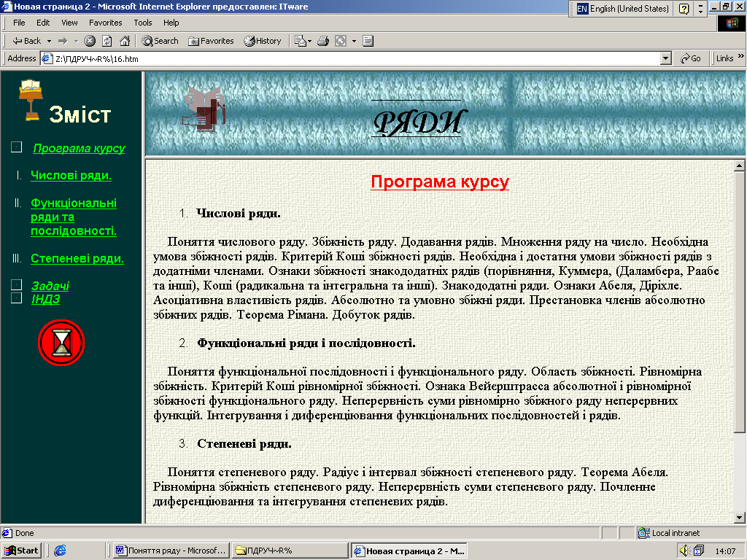747x560 pixels.
Task: Click the EN language bar indicator
Action: click(582, 9)
